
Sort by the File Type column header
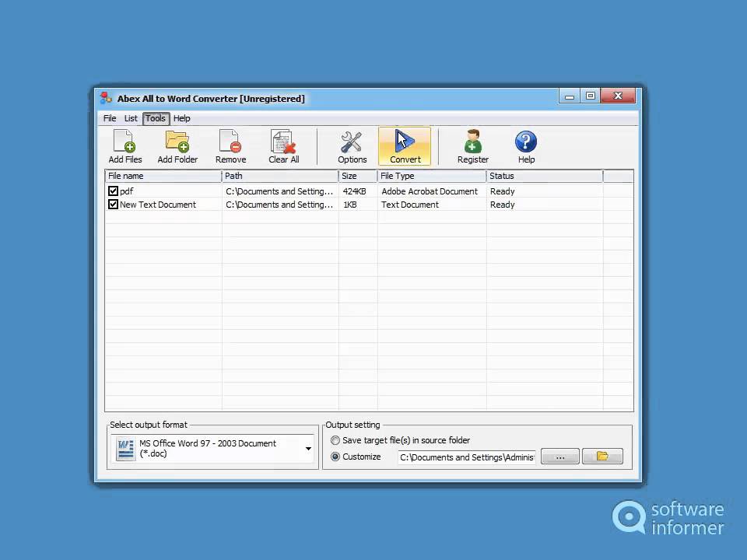click(432, 176)
